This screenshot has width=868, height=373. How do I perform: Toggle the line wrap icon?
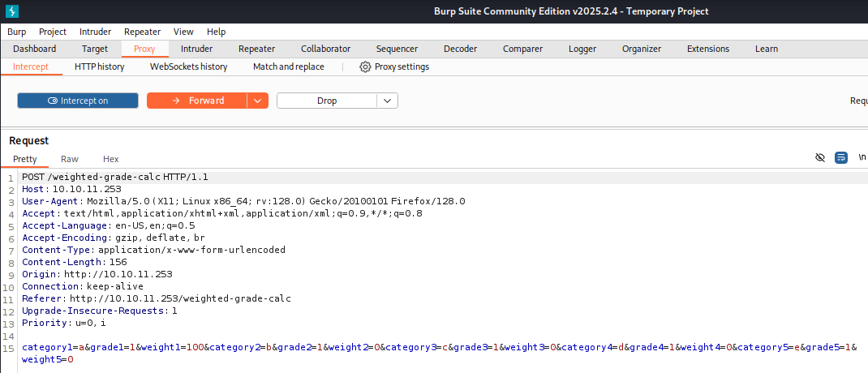point(841,157)
